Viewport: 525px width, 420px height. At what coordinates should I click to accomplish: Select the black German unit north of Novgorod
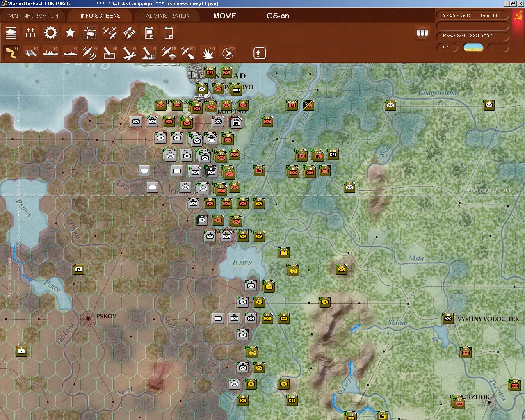(x=201, y=220)
